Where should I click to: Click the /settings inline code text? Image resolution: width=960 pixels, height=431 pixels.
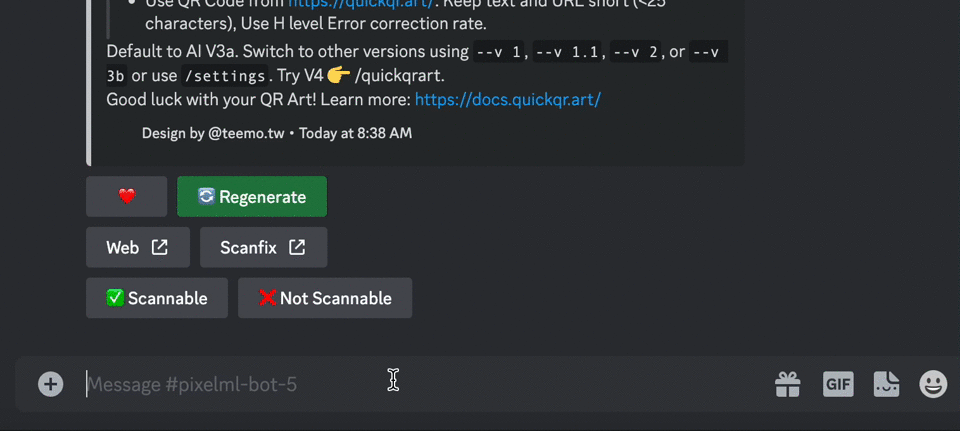coord(227,75)
